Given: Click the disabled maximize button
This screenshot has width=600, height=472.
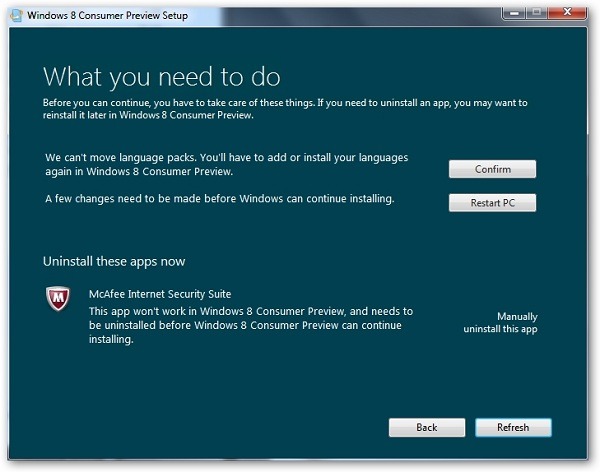Looking at the screenshot, I should point(537,13).
